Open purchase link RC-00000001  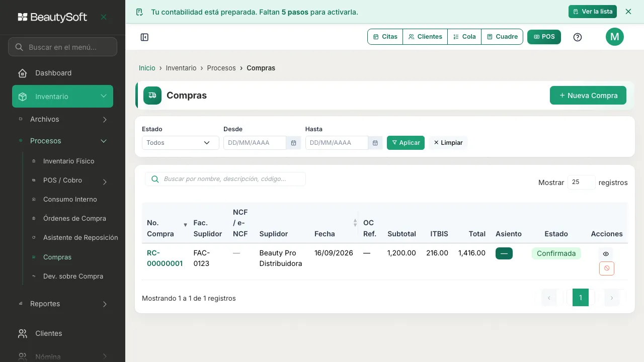coord(165,258)
